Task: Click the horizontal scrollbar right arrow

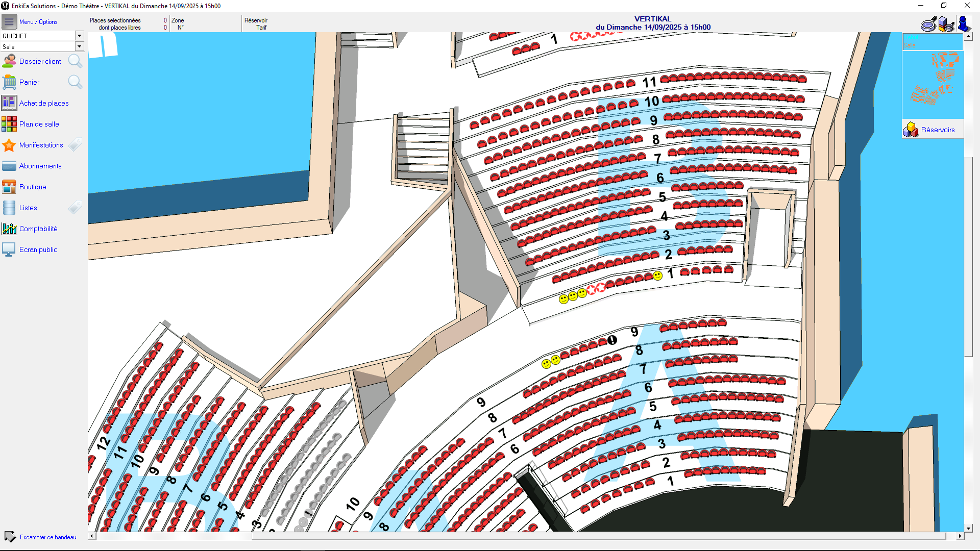Action: 960,536
